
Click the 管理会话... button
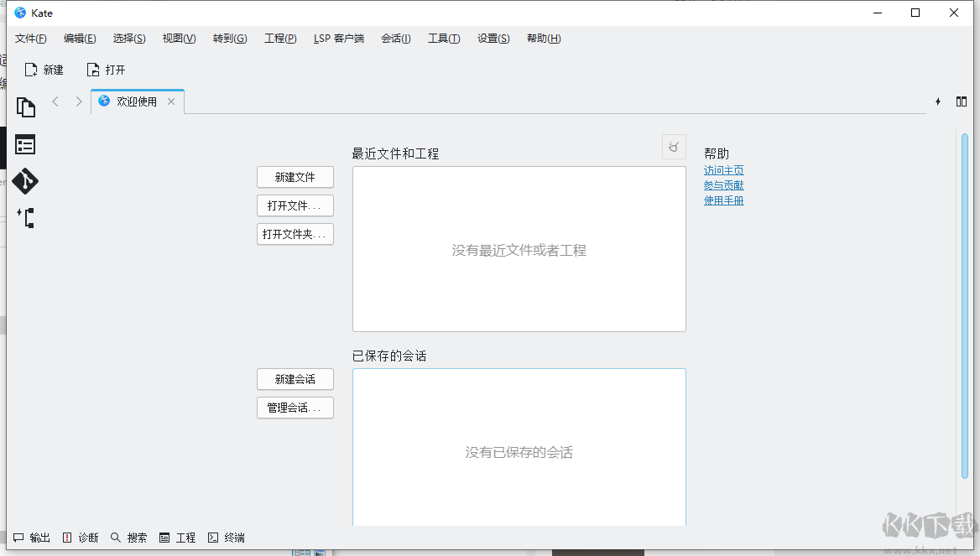click(x=295, y=408)
